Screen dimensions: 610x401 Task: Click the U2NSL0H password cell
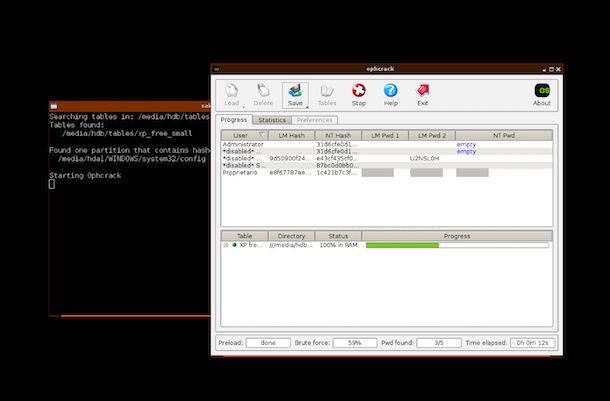[x=424, y=158]
